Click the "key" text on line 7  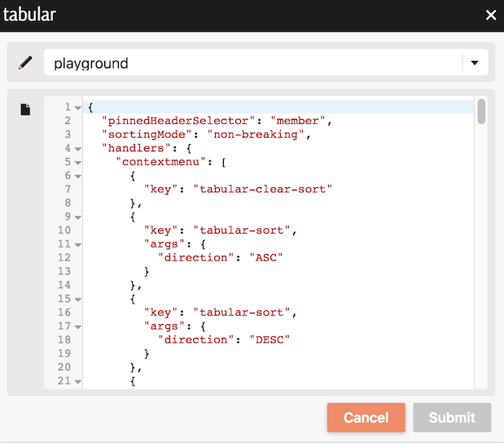[x=160, y=189]
